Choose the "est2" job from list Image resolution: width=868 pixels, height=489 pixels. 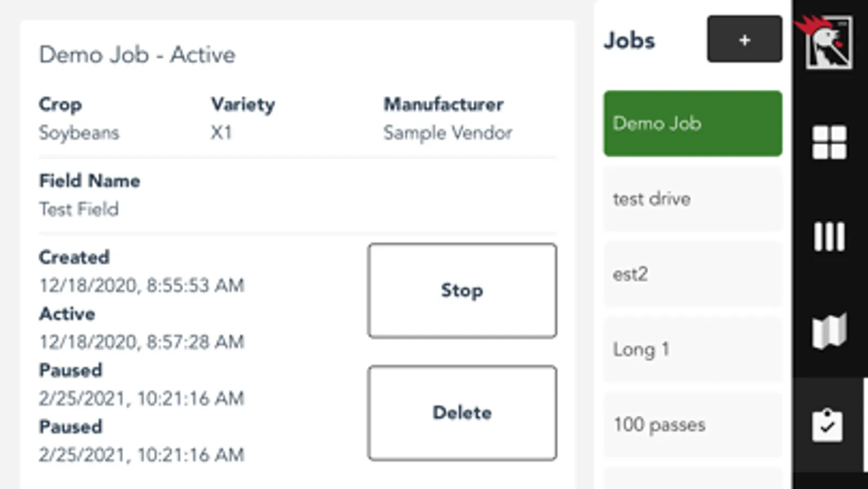[x=693, y=274]
